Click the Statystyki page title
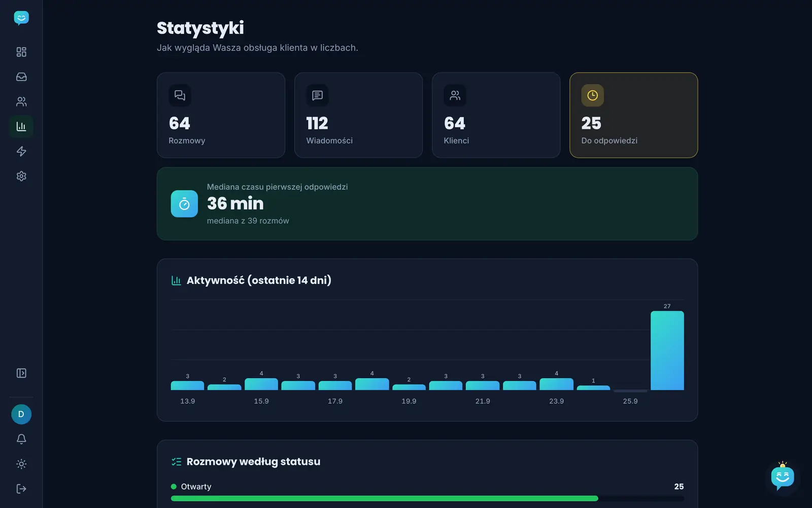This screenshot has width=812, height=508. (200, 28)
